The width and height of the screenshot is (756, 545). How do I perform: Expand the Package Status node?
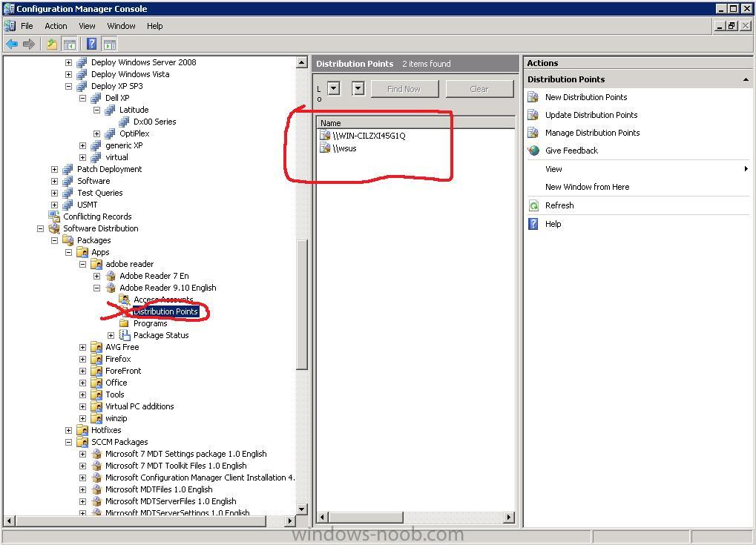111,335
